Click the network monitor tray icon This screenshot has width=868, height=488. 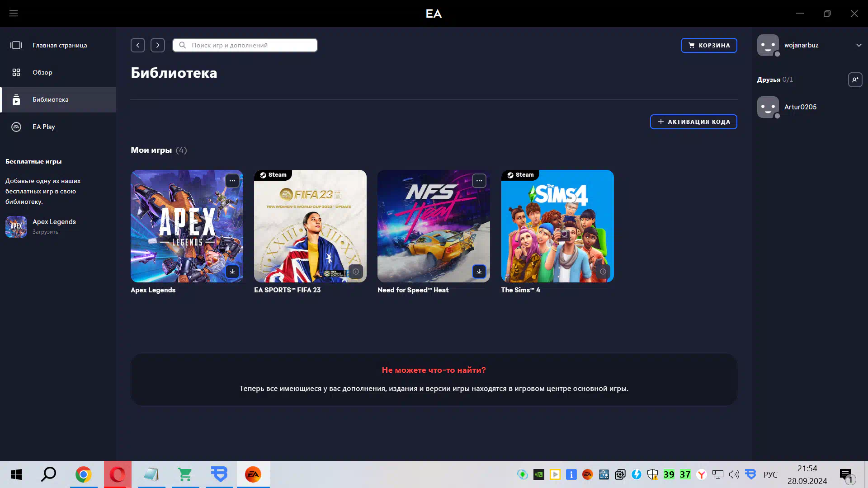click(717, 474)
